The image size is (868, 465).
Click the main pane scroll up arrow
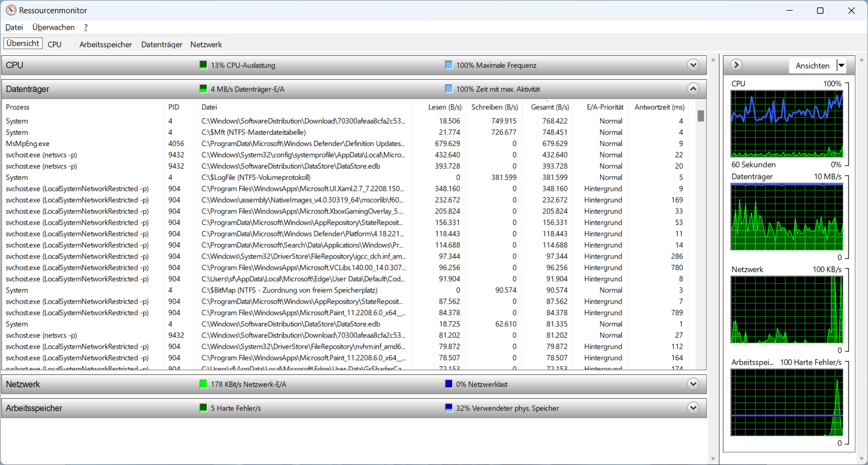point(713,59)
